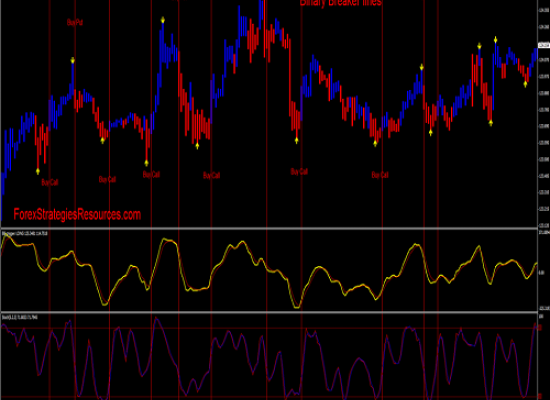Screen dimensions: 550x400
Task: Open the ForexStrategiesResources.com watermark link
Action: 77,214
